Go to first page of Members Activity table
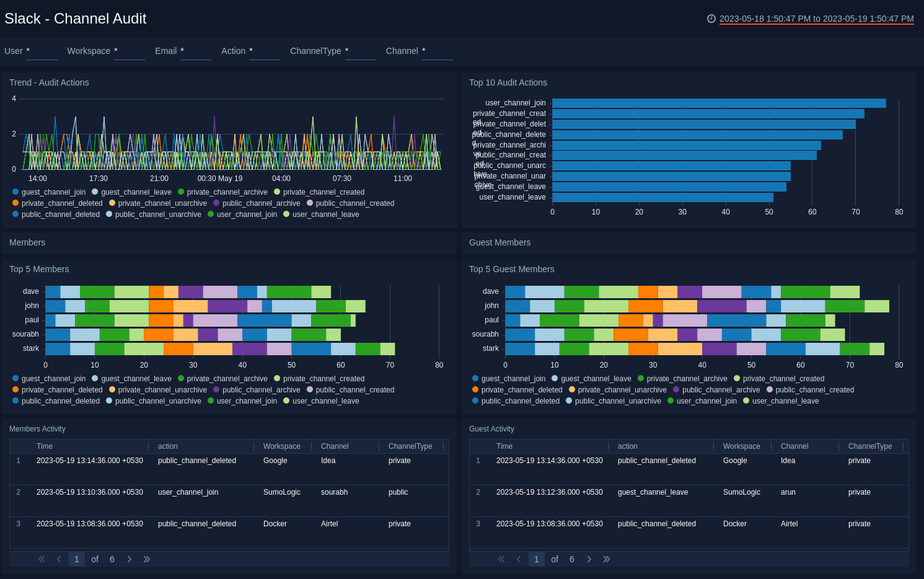 (x=42, y=559)
